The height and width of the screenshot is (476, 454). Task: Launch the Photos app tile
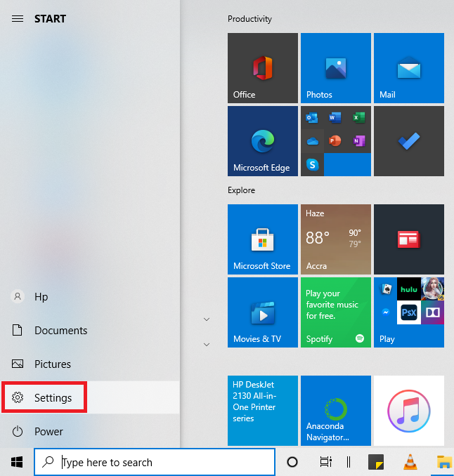[336, 68]
